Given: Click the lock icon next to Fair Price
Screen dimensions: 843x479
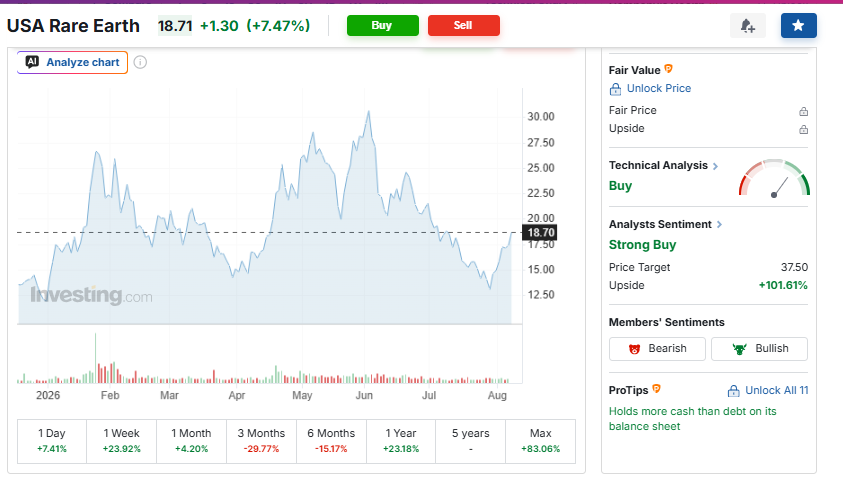Looking at the screenshot, I should coord(803,111).
